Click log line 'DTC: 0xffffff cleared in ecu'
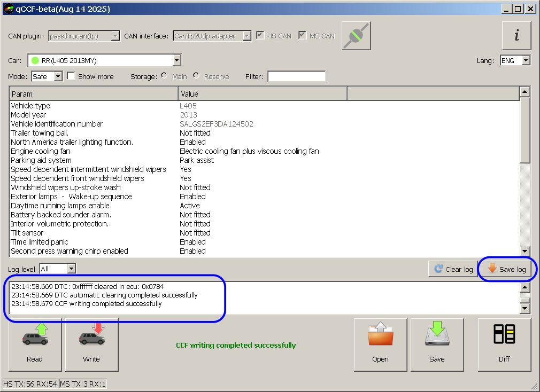The width and height of the screenshot is (540, 392). 88,286
